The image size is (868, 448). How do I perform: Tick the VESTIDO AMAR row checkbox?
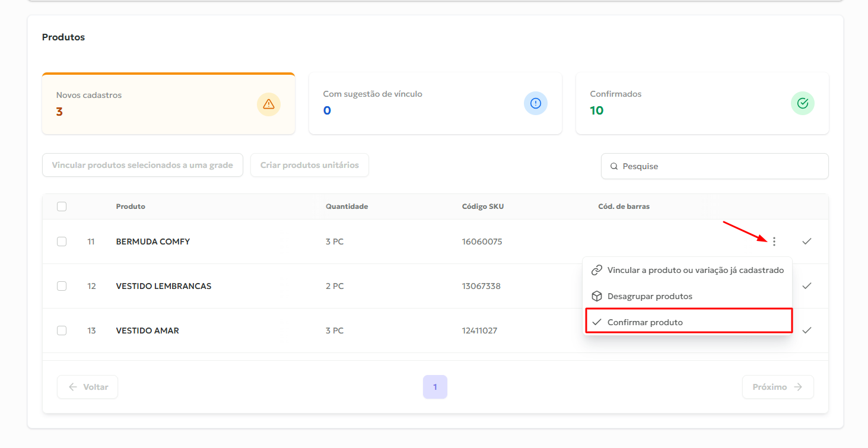(x=62, y=331)
